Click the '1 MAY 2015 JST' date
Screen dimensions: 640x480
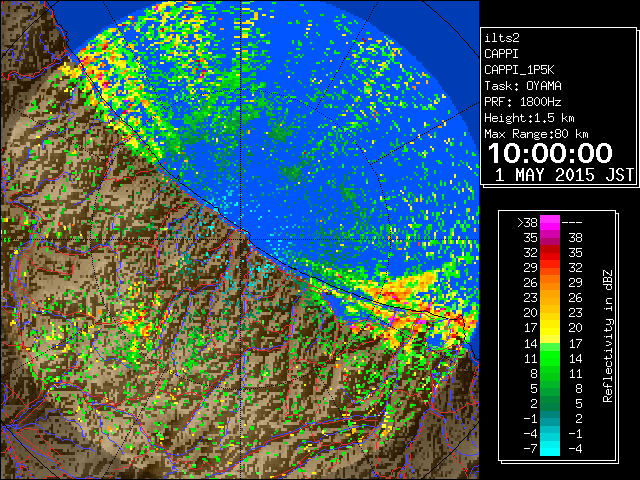coord(564,175)
